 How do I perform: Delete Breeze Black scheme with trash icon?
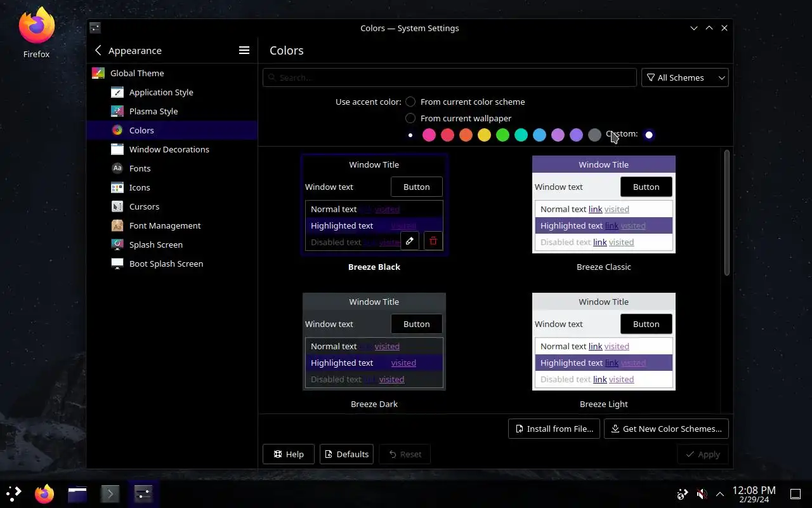point(433,241)
